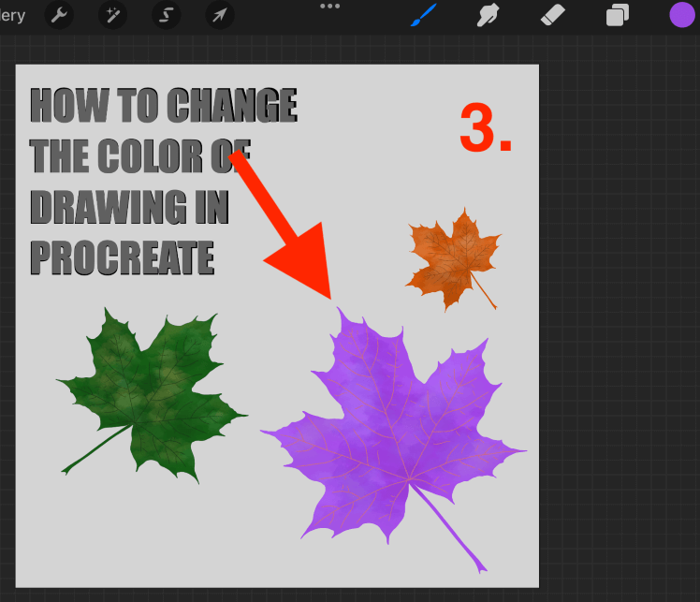Open the purple active color swatch
Viewport: 700px width, 602px height.
[682, 15]
